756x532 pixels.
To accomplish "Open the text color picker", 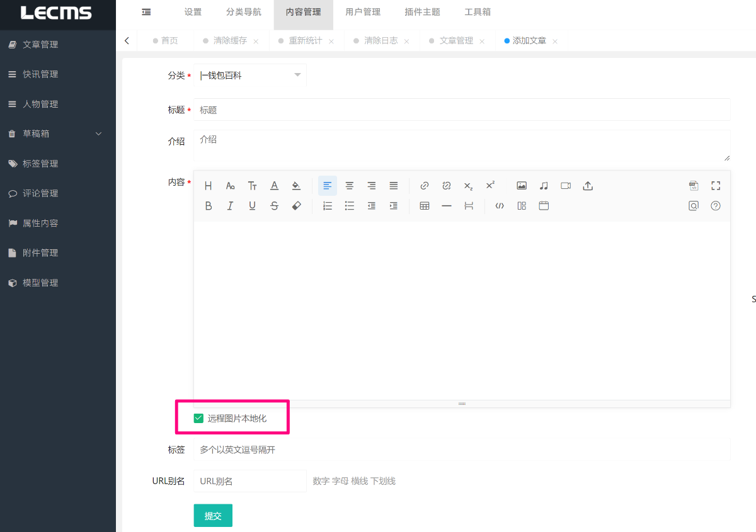I will 274,186.
